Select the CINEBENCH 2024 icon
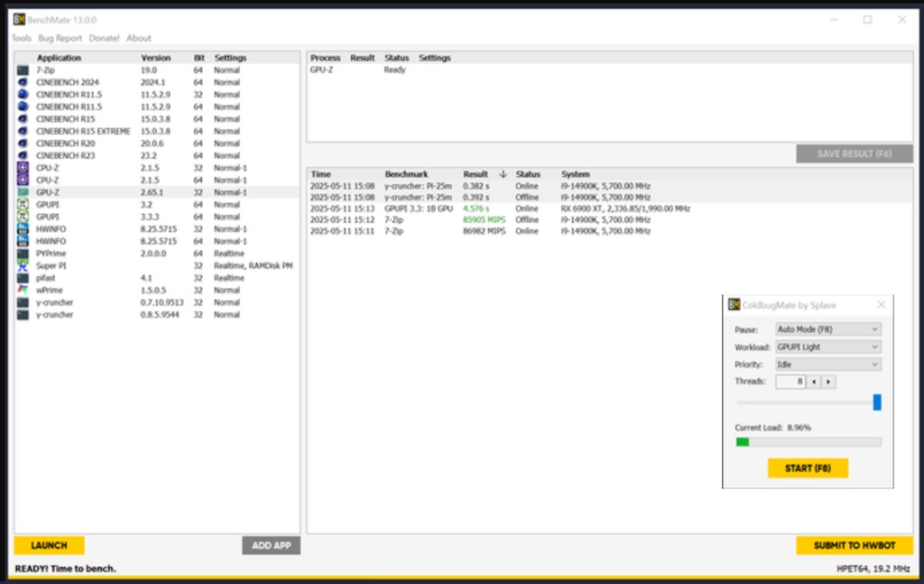This screenshot has width=924, height=584. click(x=23, y=82)
